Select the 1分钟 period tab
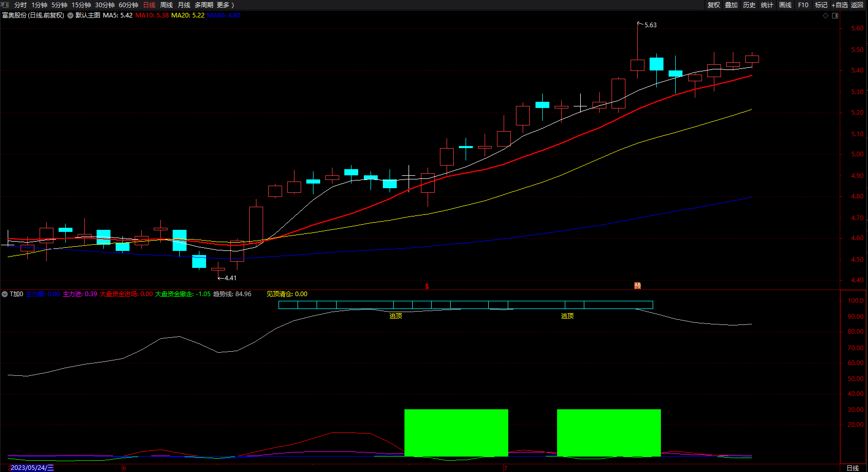868x472 pixels. (x=39, y=5)
